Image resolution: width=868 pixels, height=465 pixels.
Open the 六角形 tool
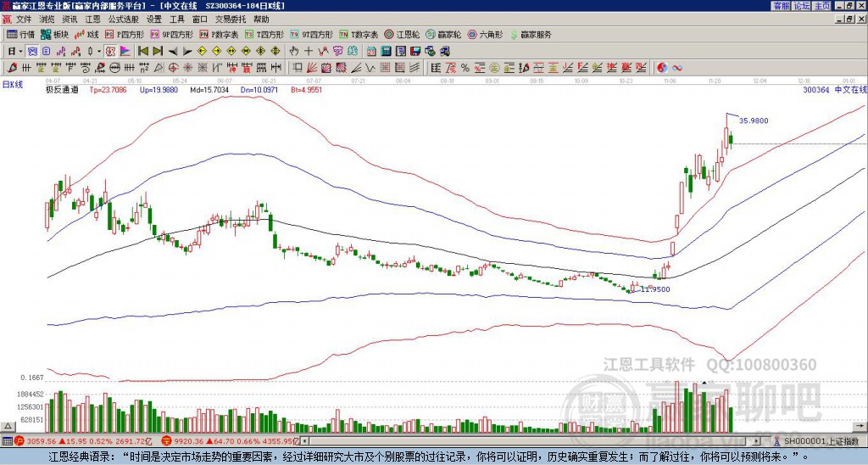[x=485, y=34]
